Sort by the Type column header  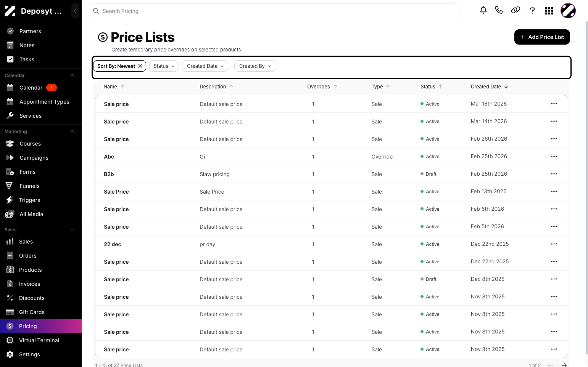point(380,87)
